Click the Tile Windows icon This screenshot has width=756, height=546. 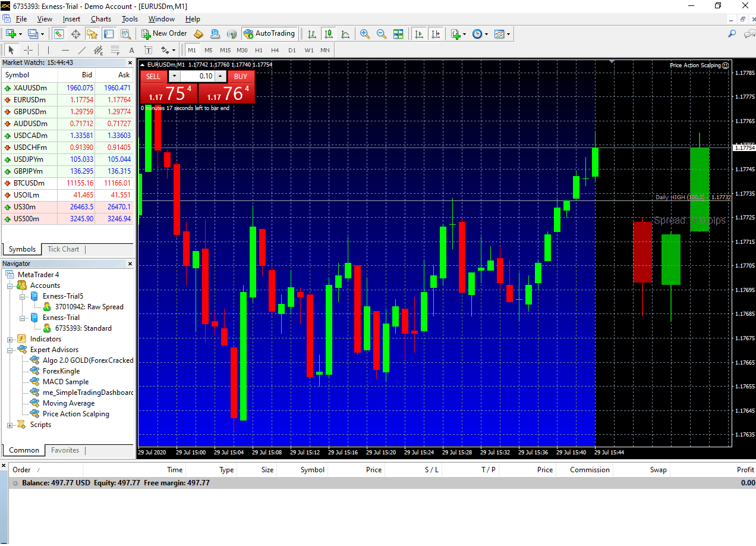pos(398,34)
